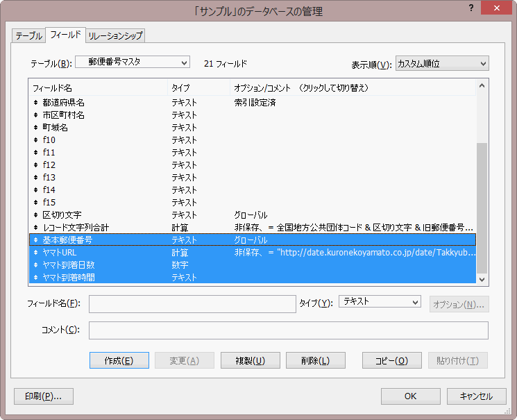The height and width of the screenshot is (420, 517).
Task: Select the ヤマト到着日数 field row
Action: tap(253, 265)
